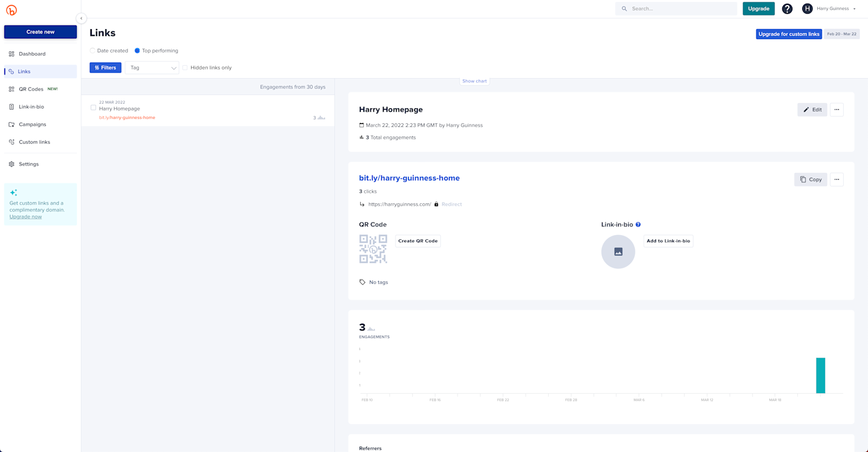Click the tag icon beside No tags

[x=363, y=282]
